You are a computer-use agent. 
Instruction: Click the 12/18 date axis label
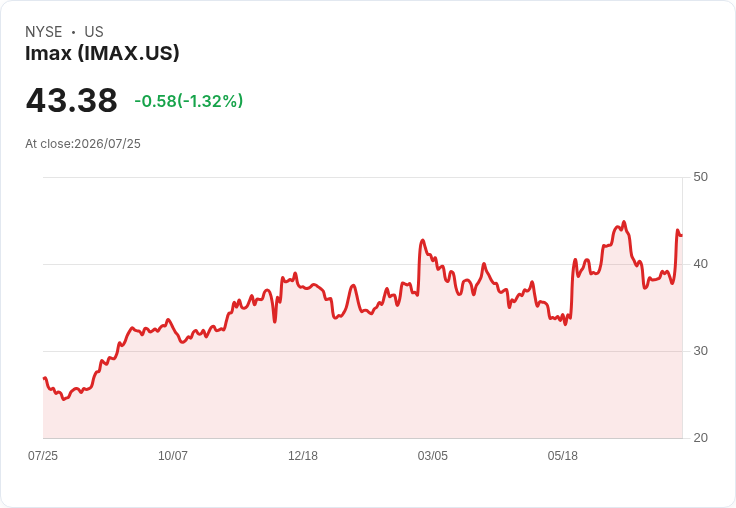(303, 456)
